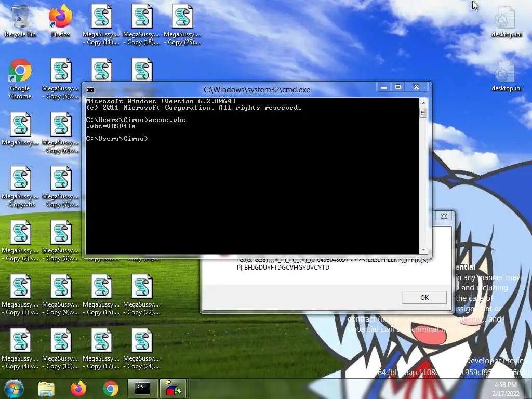Select the MegaSussy Copy (7) script file

pos(61,187)
